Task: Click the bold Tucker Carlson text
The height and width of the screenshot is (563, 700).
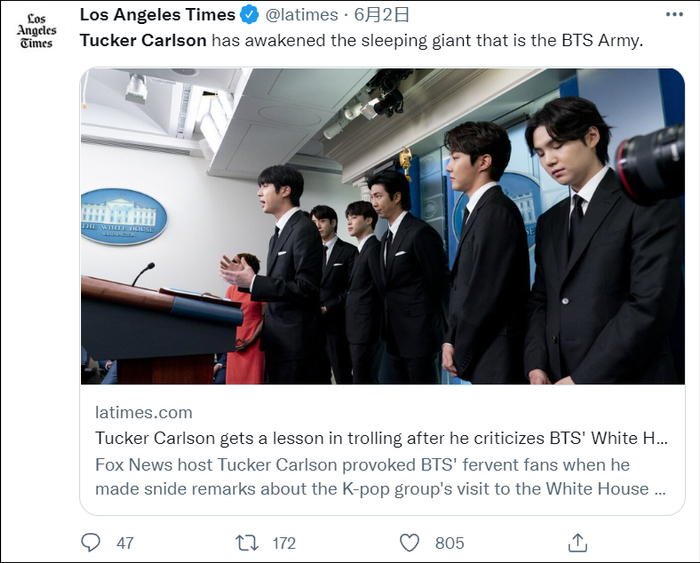Action: point(142,41)
